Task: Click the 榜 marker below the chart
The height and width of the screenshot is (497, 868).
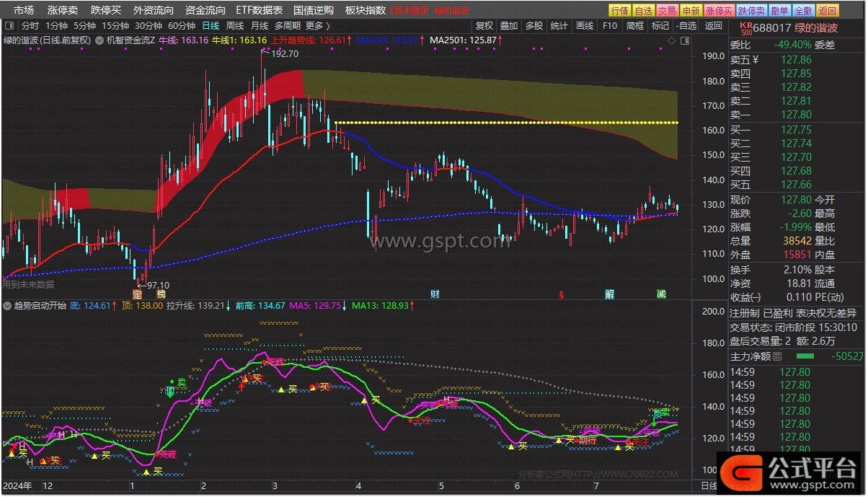Action: click(161, 294)
